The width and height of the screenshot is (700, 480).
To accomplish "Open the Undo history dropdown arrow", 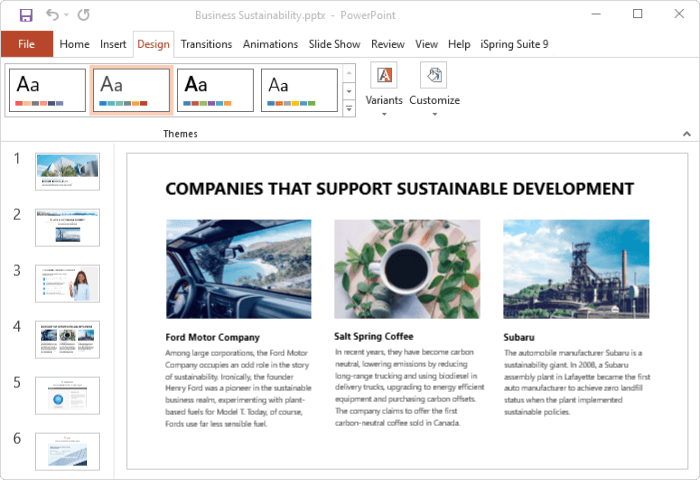I will [66, 15].
